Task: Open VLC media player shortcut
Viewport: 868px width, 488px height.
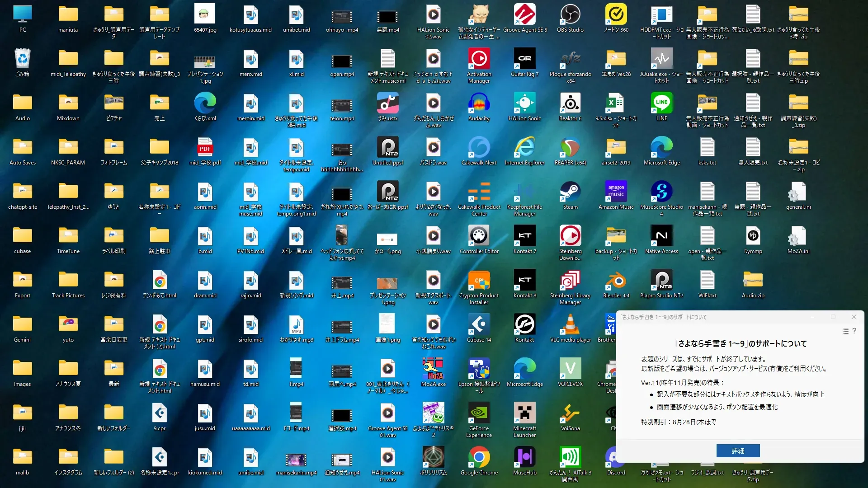Action: point(570,325)
